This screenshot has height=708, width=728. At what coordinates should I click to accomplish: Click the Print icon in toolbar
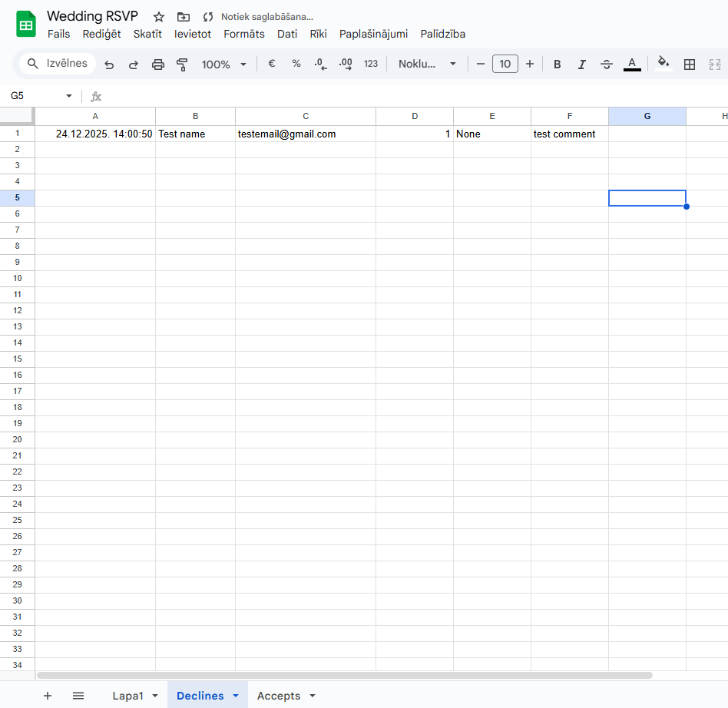tap(158, 65)
